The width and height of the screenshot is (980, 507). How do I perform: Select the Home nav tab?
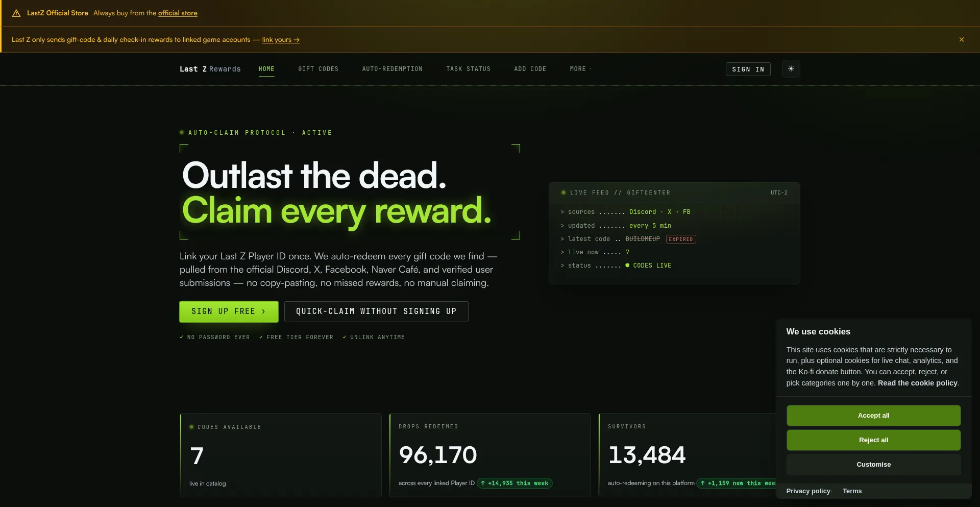266,69
